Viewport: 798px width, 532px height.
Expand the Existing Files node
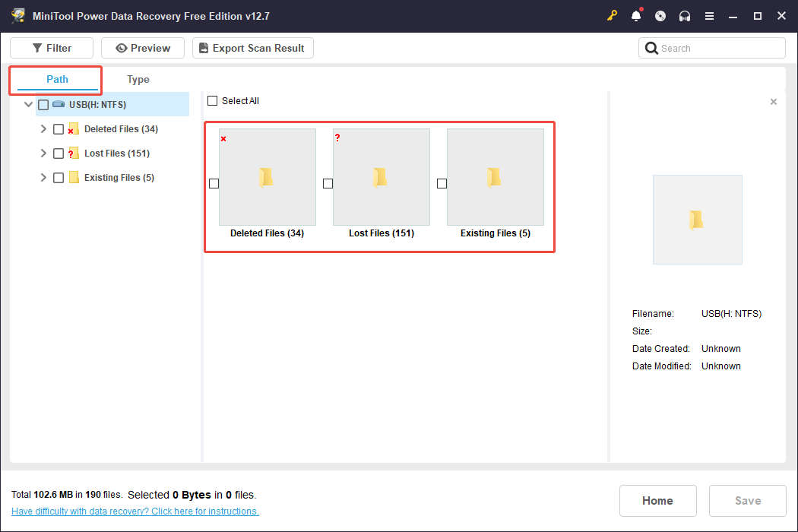[x=43, y=177]
